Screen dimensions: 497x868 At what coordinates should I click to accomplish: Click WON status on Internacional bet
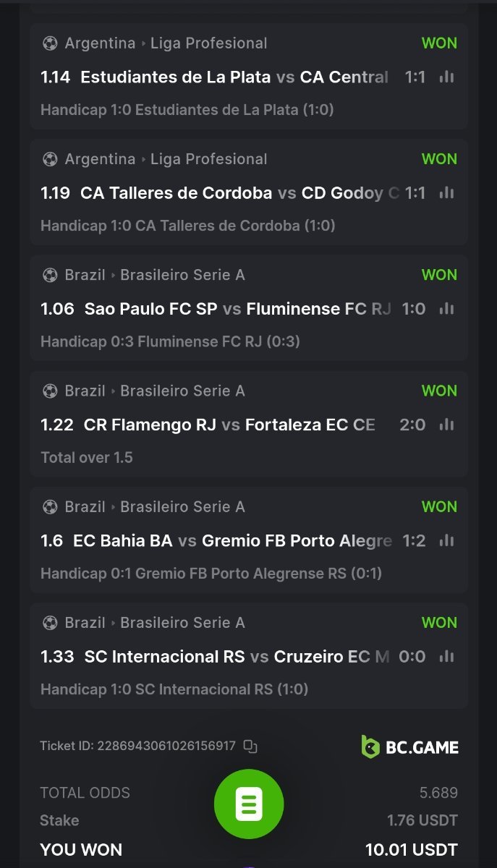pyautogui.click(x=439, y=623)
